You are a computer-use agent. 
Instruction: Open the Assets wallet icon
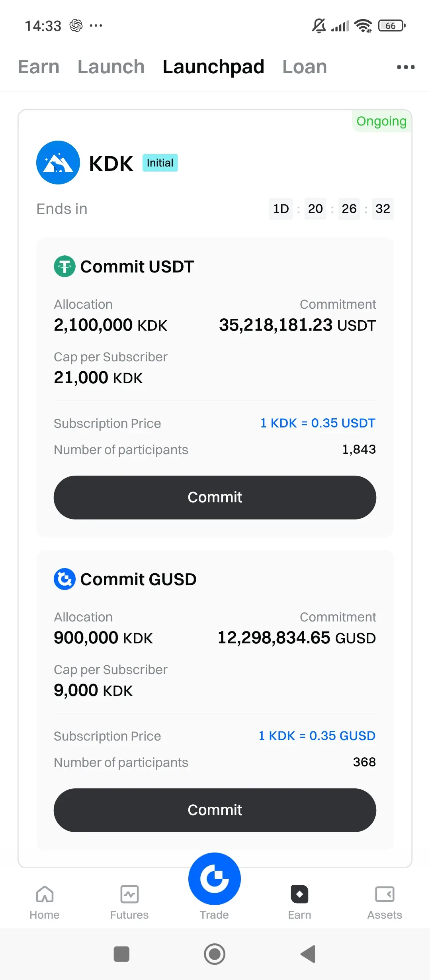pyautogui.click(x=385, y=894)
